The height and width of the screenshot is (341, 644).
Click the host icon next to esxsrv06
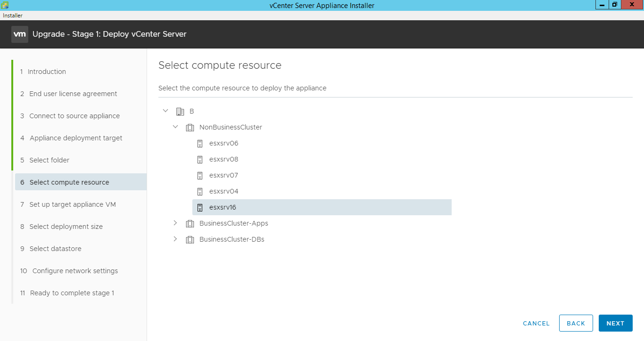[200, 143]
